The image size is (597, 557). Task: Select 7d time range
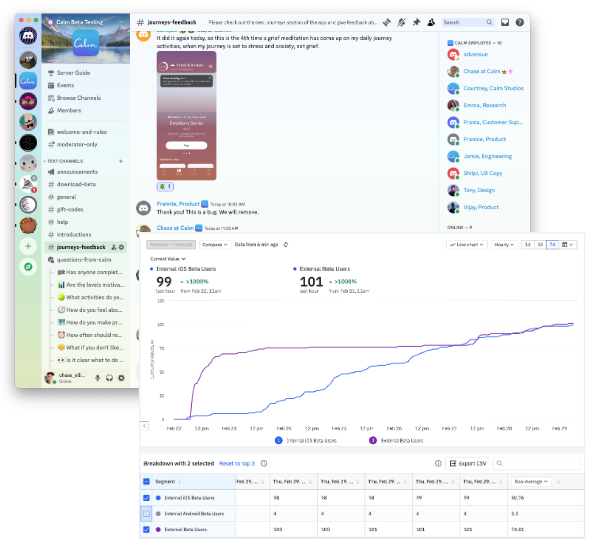coord(552,244)
